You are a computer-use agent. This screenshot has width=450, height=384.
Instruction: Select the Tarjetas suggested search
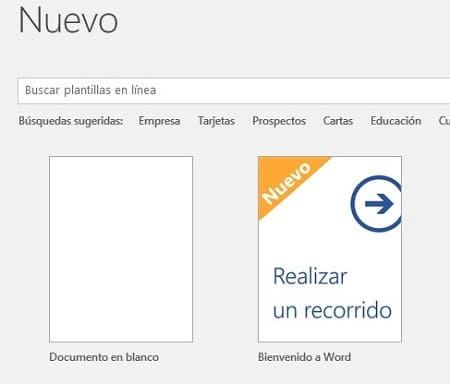pyautogui.click(x=216, y=121)
